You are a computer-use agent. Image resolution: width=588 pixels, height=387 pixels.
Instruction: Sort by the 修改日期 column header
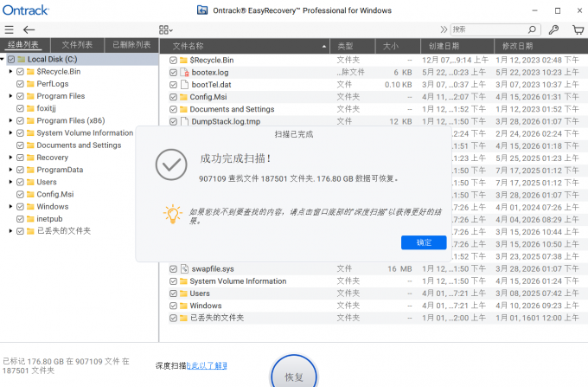click(x=540, y=46)
